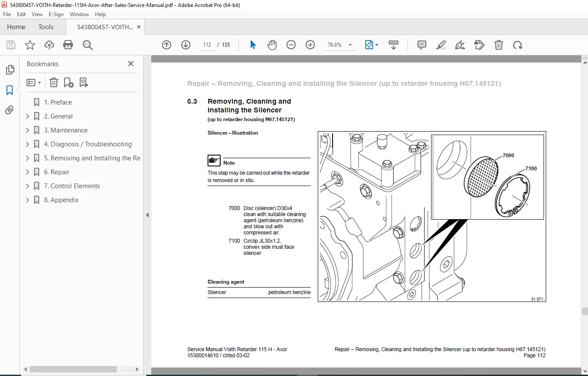Click the bookmarks horizontal scrollbar
Viewport: 588px width, 376px height.
tap(74, 369)
